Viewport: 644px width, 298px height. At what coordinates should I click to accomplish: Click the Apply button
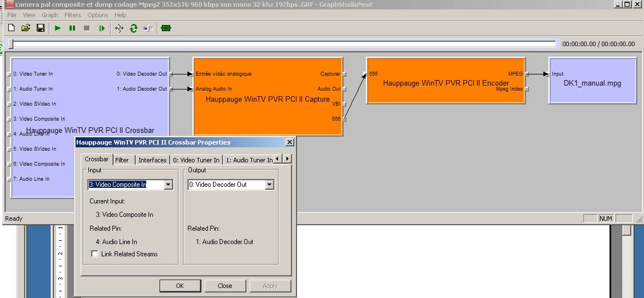(x=270, y=286)
